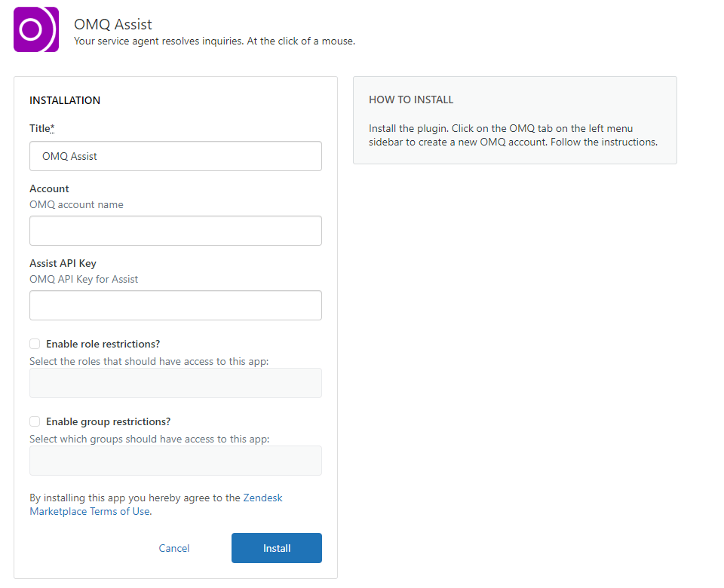Open the Zendesk Marketplace Terms of Use link
The height and width of the screenshot is (588, 724).
(x=156, y=504)
